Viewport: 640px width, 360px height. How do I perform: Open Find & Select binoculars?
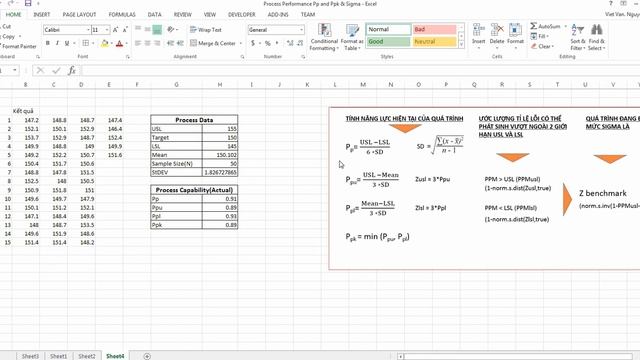point(597,37)
